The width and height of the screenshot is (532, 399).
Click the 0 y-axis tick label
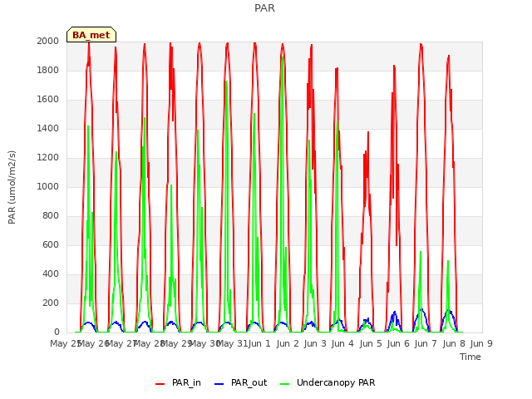point(57,332)
